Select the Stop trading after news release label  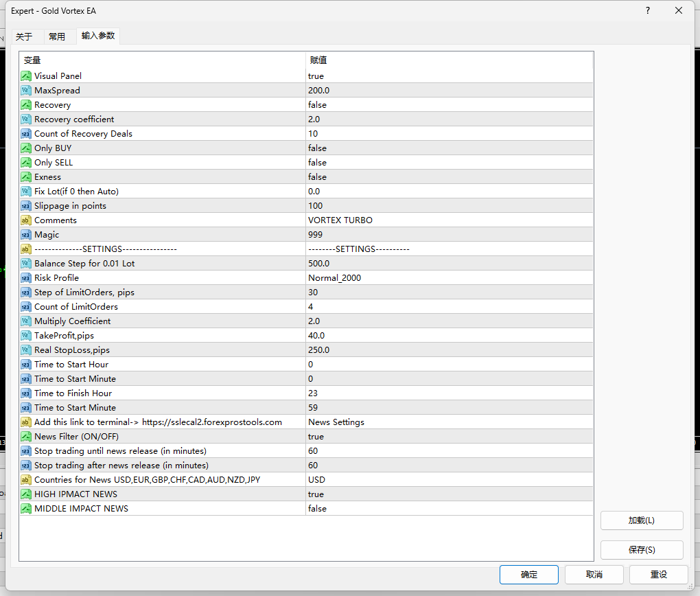(x=121, y=466)
